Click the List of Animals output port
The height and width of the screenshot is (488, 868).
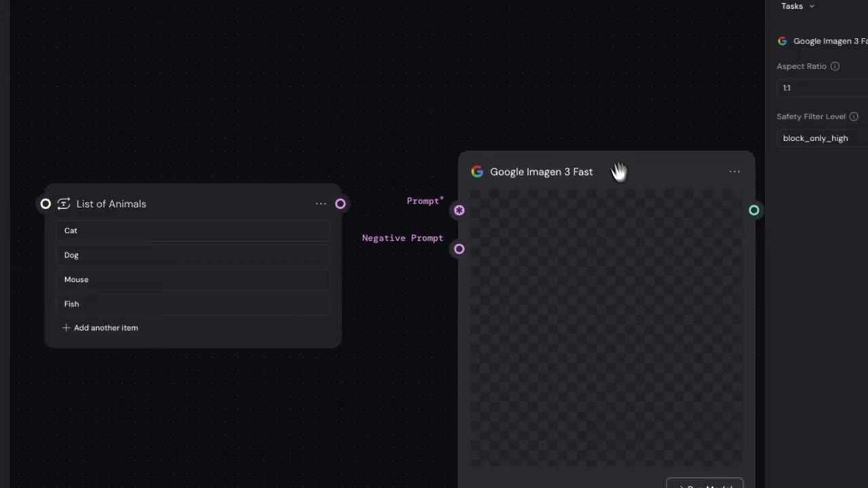(x=340, y=203)
